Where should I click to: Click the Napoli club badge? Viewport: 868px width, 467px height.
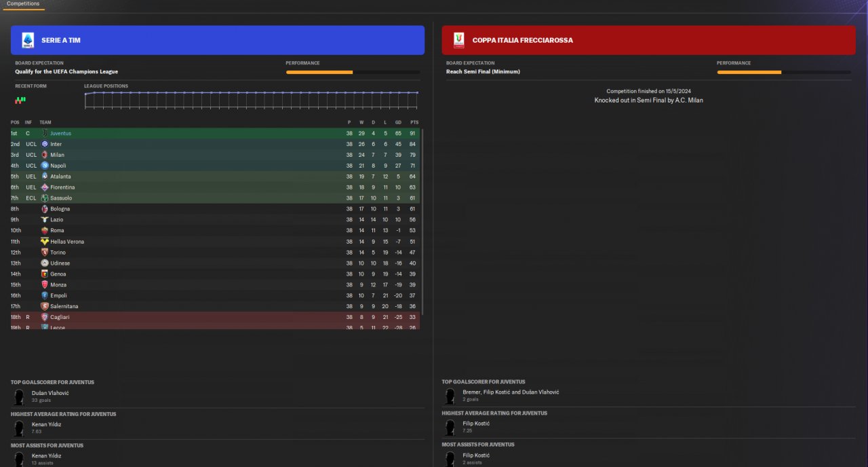[x=45, y=166]
